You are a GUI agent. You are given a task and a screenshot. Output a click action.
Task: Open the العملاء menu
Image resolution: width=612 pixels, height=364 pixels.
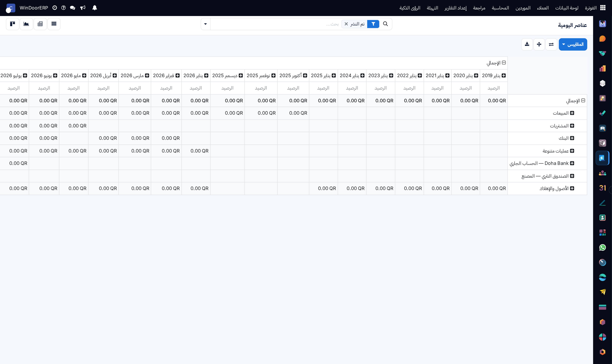[543, 8]
